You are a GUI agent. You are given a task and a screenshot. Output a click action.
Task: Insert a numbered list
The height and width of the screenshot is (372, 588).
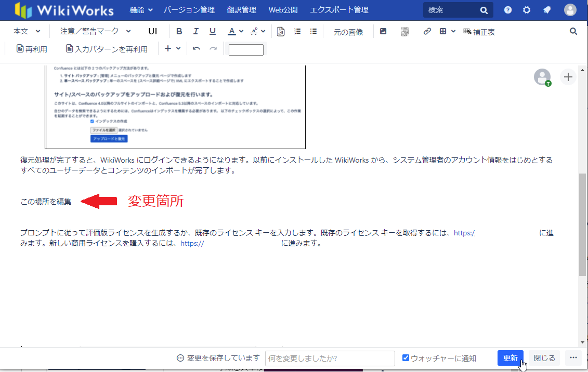[297, 31]
